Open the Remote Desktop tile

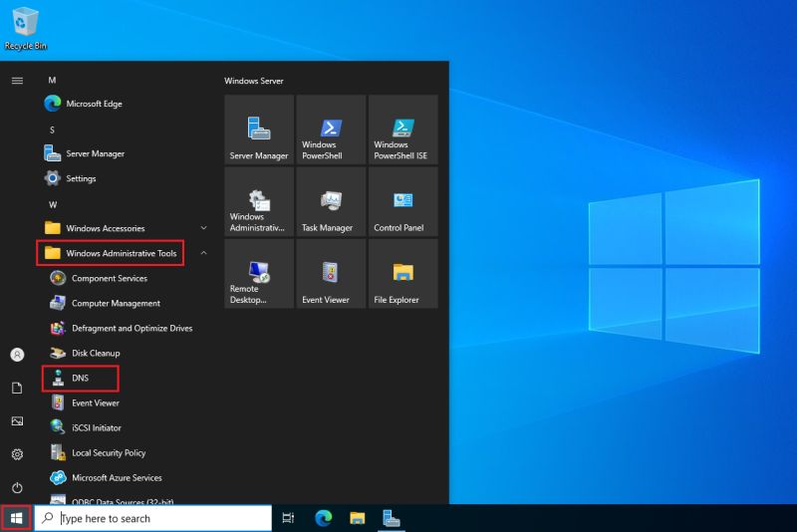(259, 274)
